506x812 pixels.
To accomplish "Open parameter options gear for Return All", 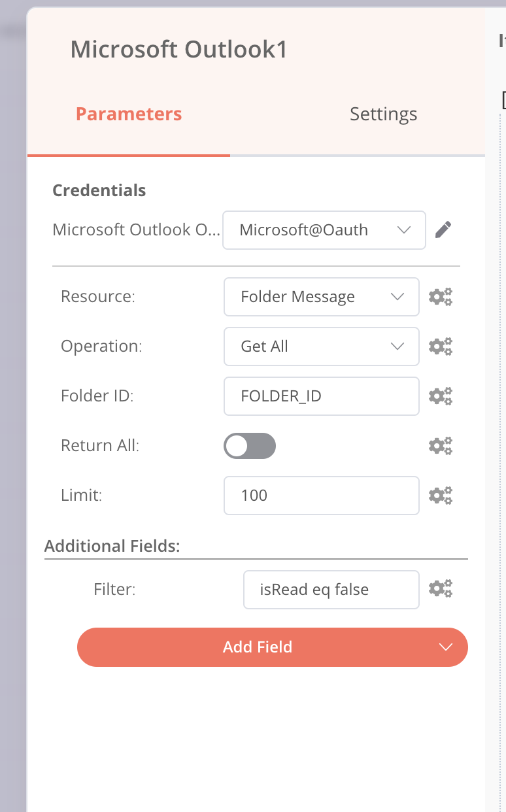I will click(441, 446).
